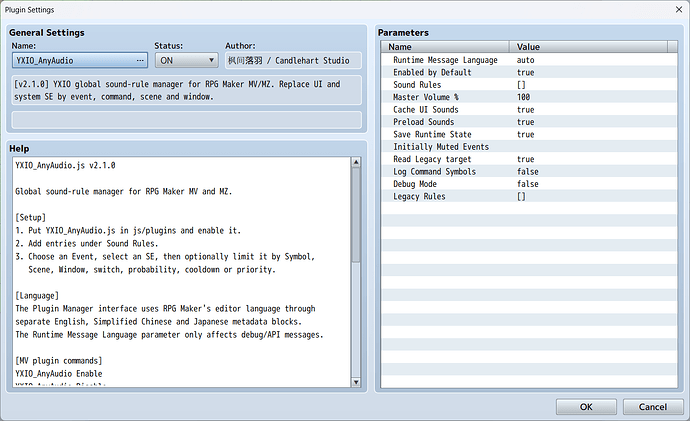Click the Help scrollbar down arrow
The height and width of the screenshot is (421, 690).
tap(356, 382)
